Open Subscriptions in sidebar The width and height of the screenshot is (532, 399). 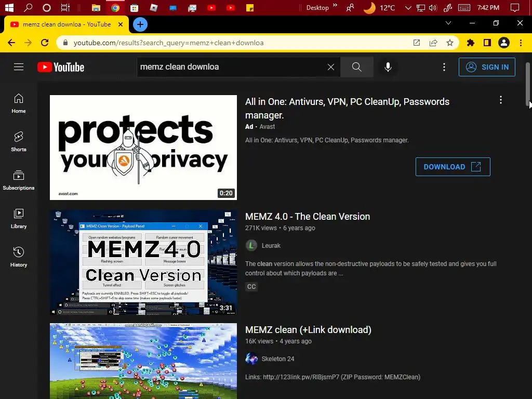[19, 180]
